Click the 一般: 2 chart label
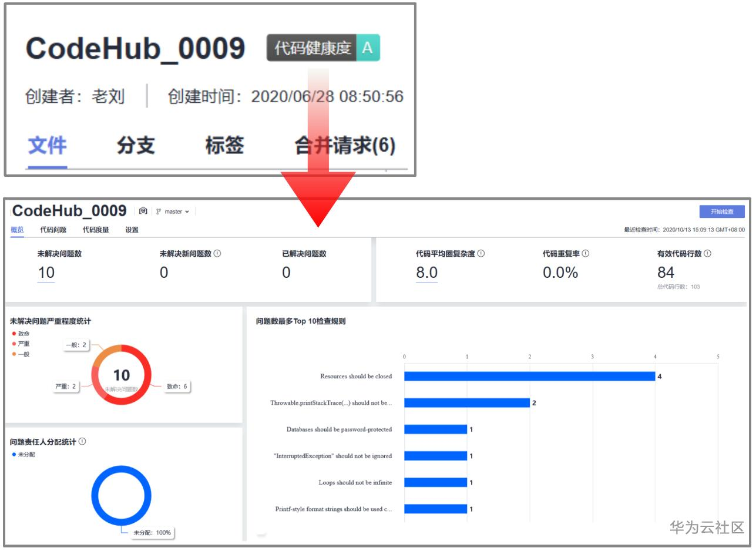756x551 pixels. (76, 345)
